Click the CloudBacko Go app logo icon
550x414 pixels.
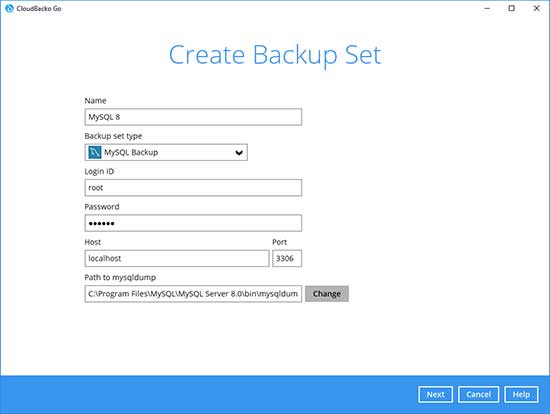point(9,8)
